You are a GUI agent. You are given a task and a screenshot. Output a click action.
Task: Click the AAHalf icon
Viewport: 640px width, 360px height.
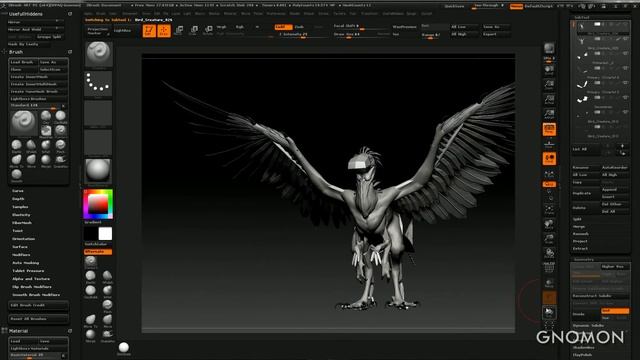tap(549, 114)
